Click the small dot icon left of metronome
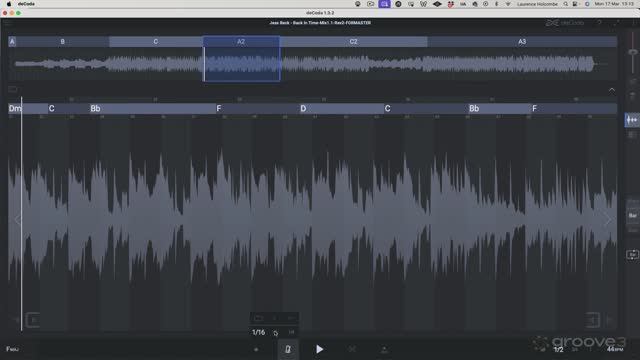 [x=256, y=349]
